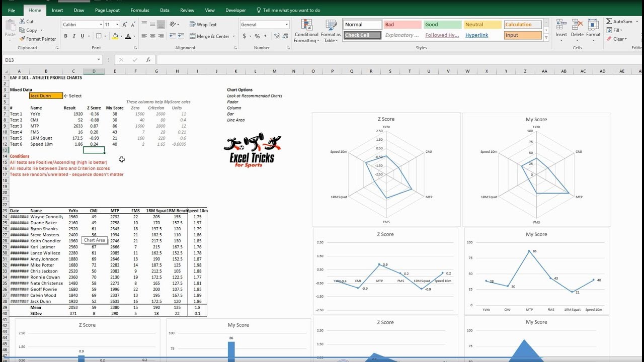Open Conditional Formatting menu
644x362 pixels.
coord(306,31)
